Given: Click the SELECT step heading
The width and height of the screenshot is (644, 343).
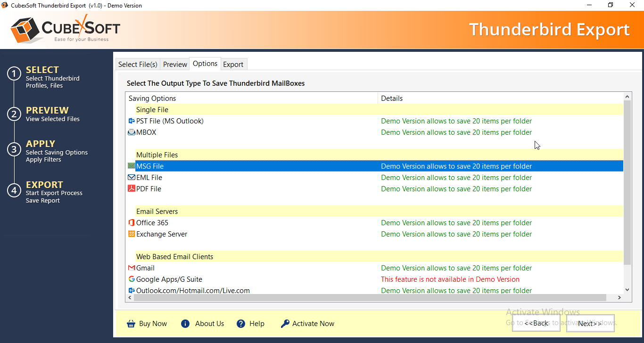Looking at the screenshot, I should [x=42, y=70].
